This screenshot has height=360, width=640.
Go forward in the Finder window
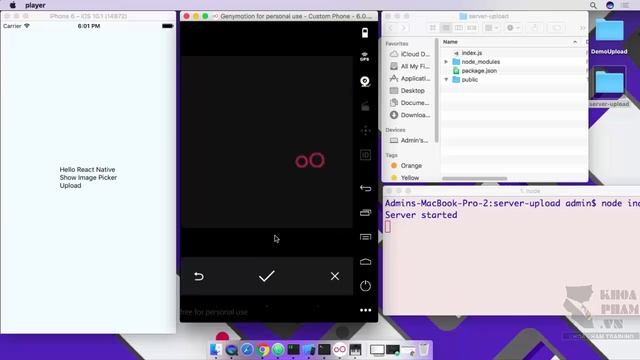(x=403, y=28)
